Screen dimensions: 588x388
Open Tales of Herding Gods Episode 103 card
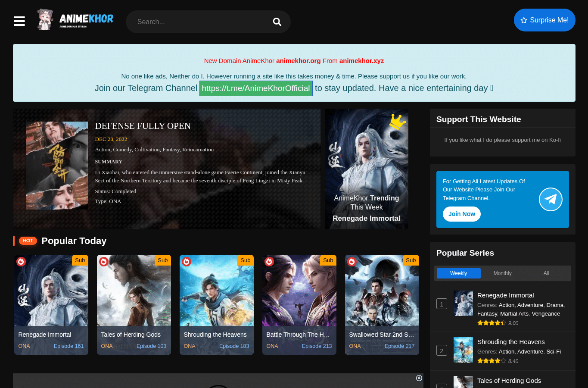pos(134,305)
